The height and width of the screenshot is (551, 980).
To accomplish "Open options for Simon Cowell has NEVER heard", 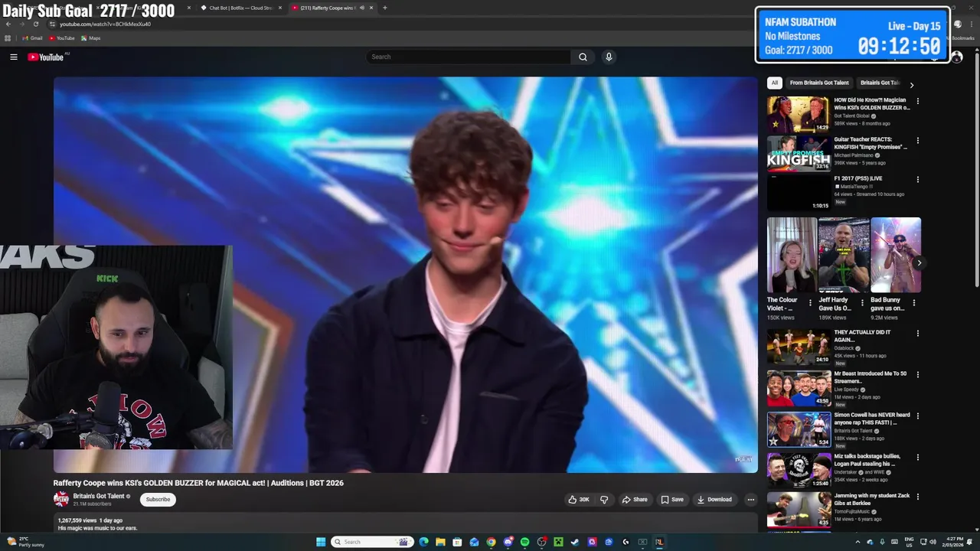I will tap(918, 416).
